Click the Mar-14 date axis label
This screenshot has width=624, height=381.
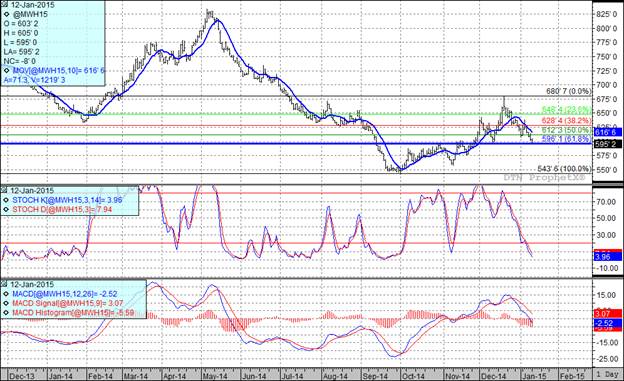coord(135,376)
